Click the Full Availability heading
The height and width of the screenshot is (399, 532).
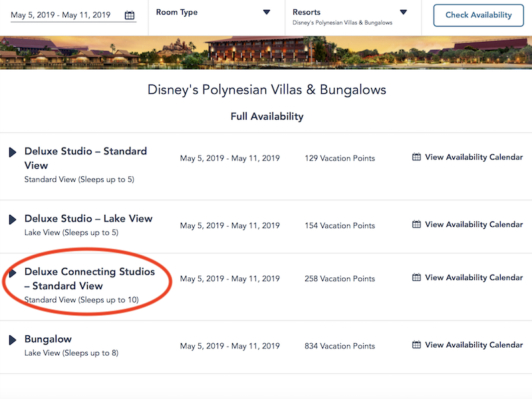[x=267, y=116]
